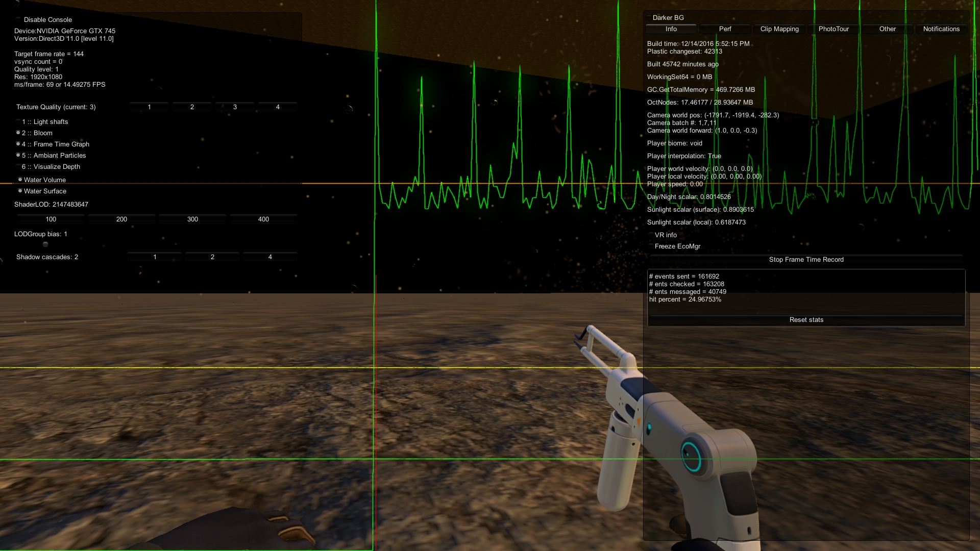Click the 'Camera world pos' line

click(713, 115)
